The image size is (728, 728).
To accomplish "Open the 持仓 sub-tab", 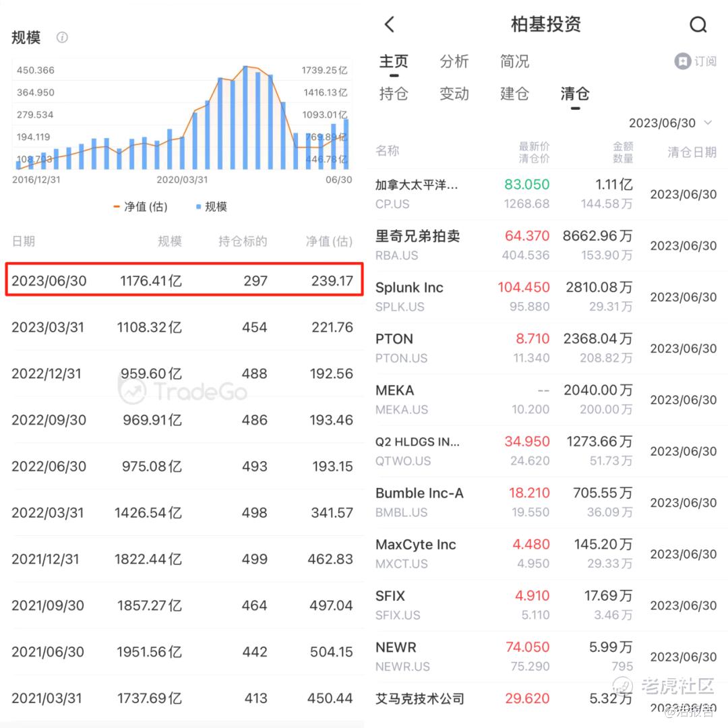I will point(394,94).
